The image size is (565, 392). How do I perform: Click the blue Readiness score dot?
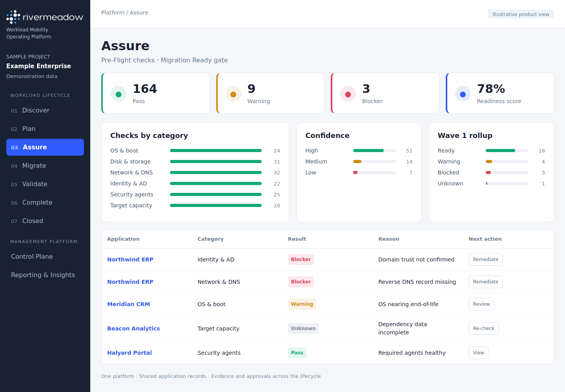pos(463,94)
